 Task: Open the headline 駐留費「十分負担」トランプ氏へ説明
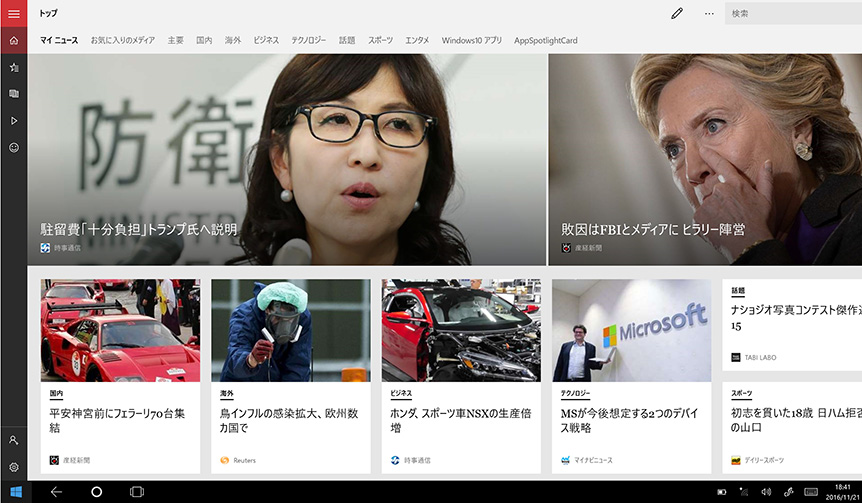pos(139,230)
